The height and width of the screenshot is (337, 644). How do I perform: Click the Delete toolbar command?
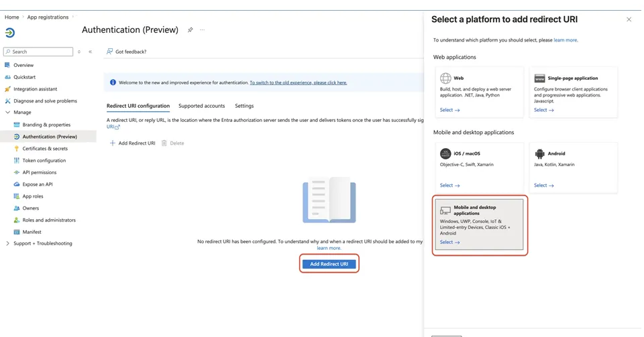point(172,143)
